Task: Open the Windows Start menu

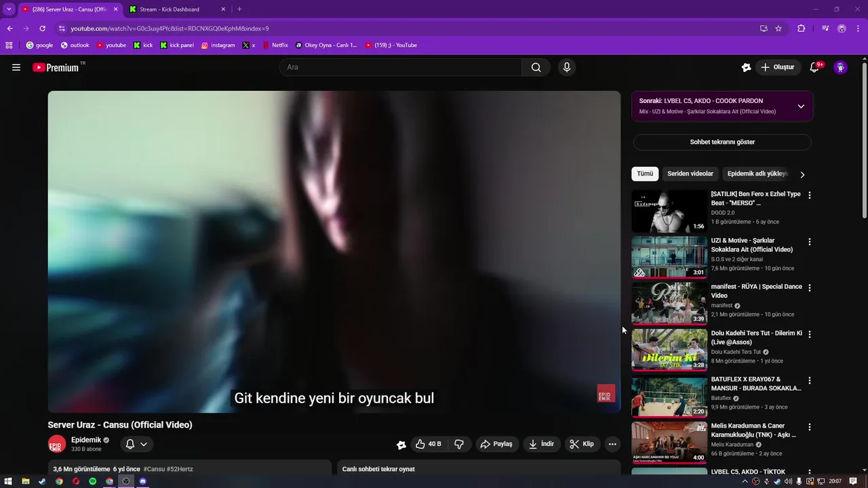Action: coord(9,481)
